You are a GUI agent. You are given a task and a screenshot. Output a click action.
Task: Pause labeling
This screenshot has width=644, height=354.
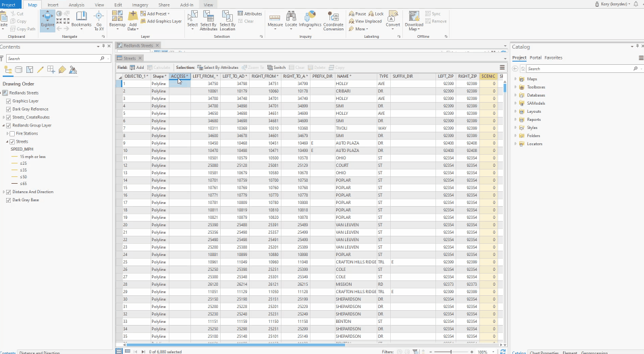point(357,14)
